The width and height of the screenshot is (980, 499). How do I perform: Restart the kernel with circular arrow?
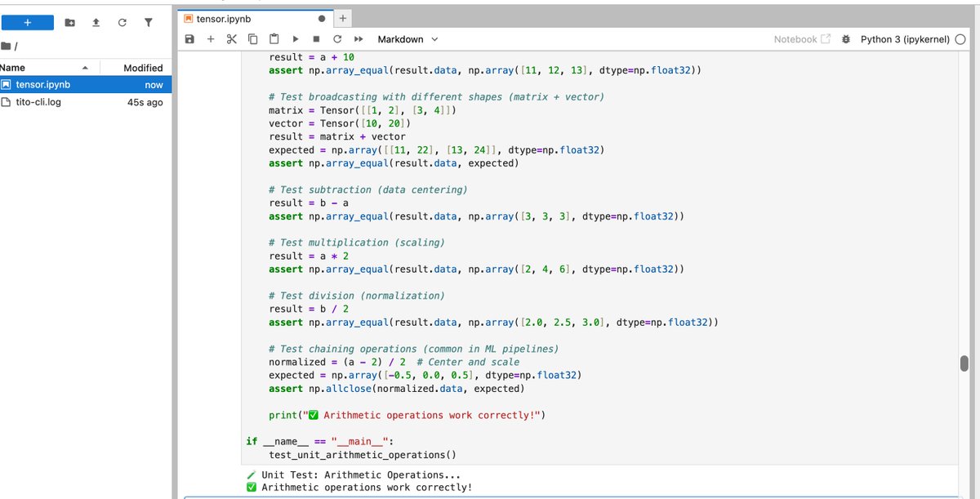pos(337,39)
